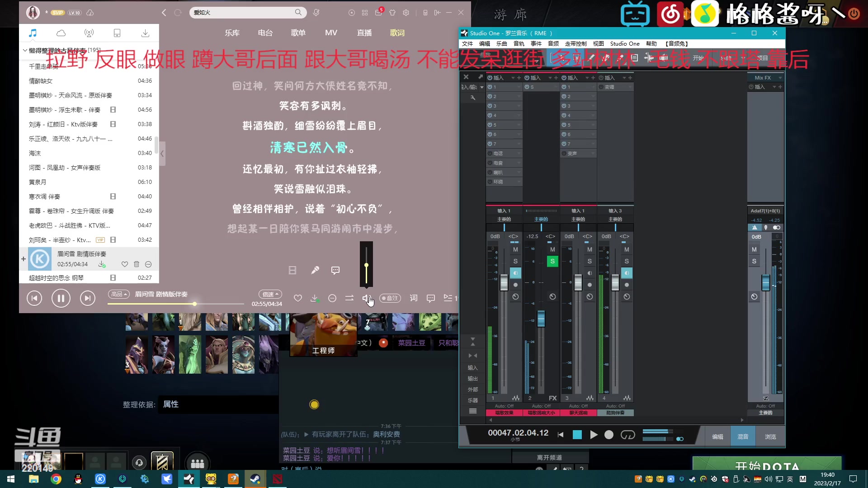Toggle the 音效 sound effect button
Image resolution: width=868 pixels, height=488 pixels.
click(x=390, y=298)
